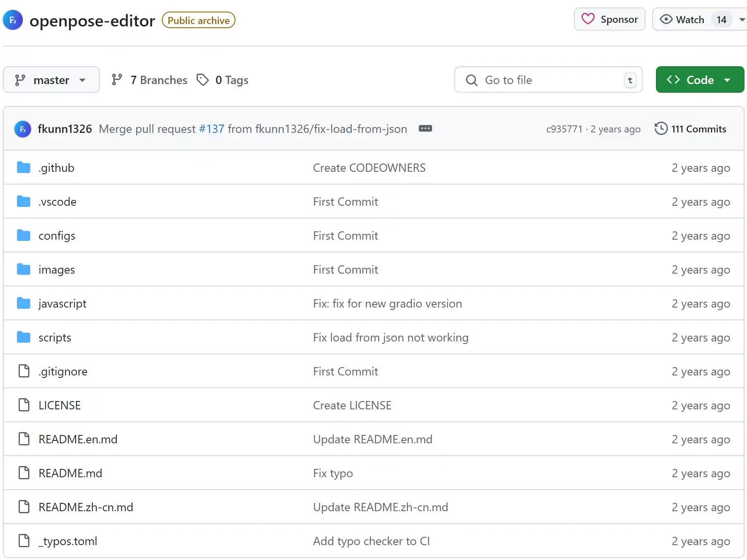Open the 0 Tags link

232,79
